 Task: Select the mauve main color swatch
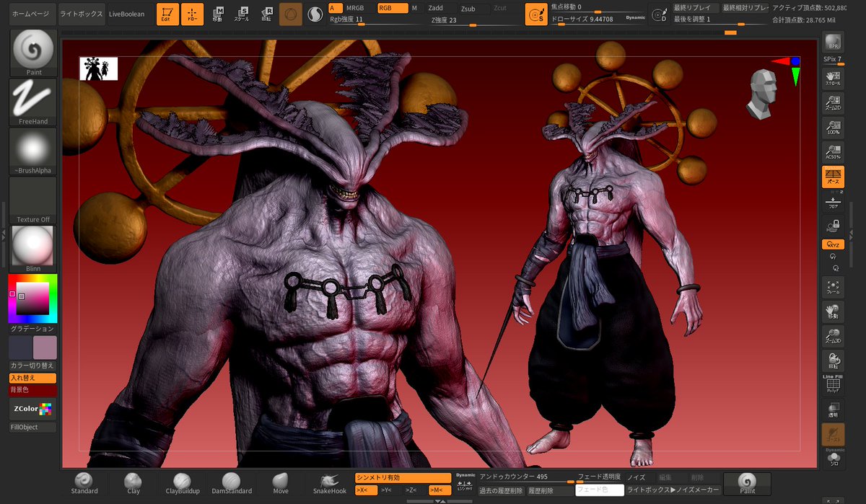tap(45, 348)
